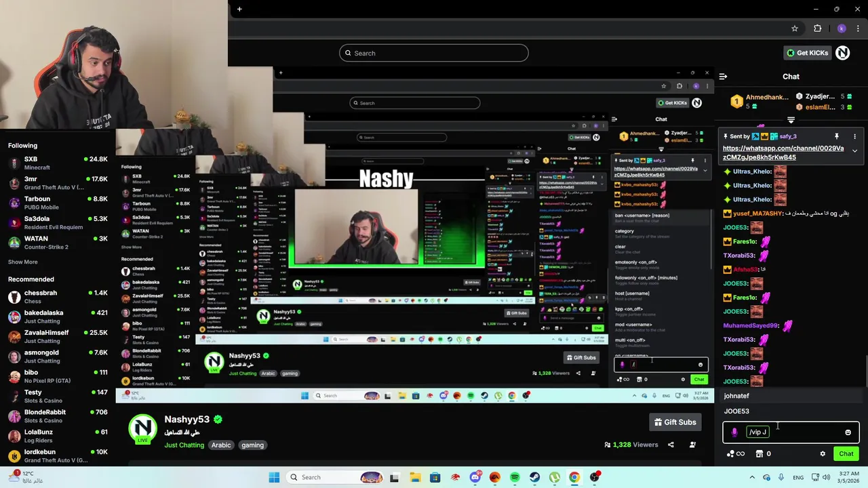Open the WATAN Counter-Strike 2 channel

pos(58,243)
